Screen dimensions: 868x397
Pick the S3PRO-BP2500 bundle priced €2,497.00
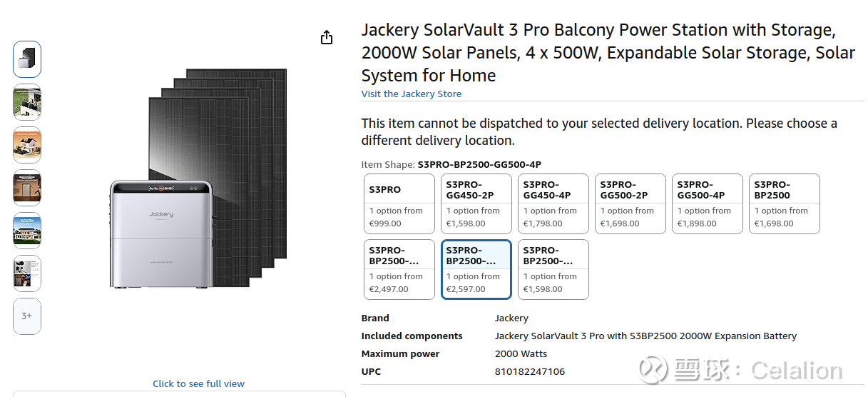(x=399, y=269)
